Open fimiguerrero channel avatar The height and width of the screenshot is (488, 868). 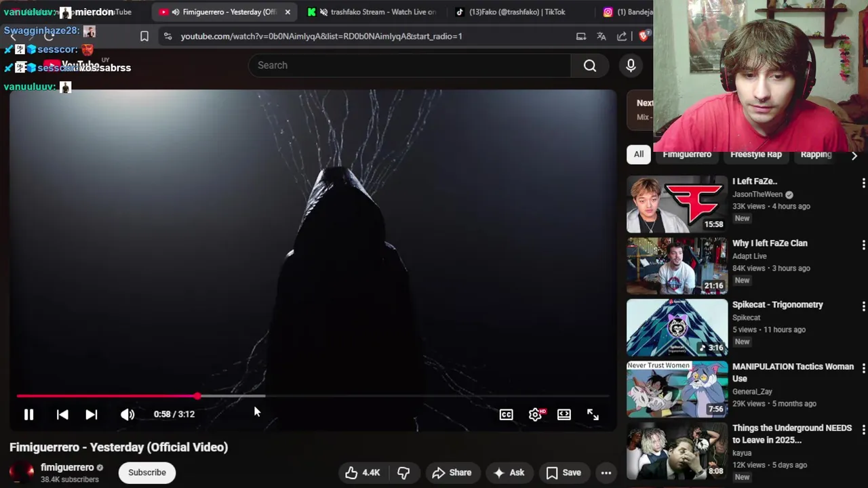point(20,472)
